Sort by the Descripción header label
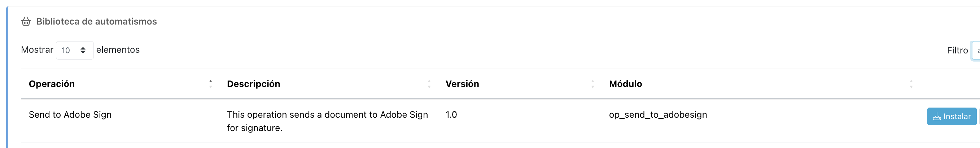This screenshot has width=980, height=148. tap(253, 84)
